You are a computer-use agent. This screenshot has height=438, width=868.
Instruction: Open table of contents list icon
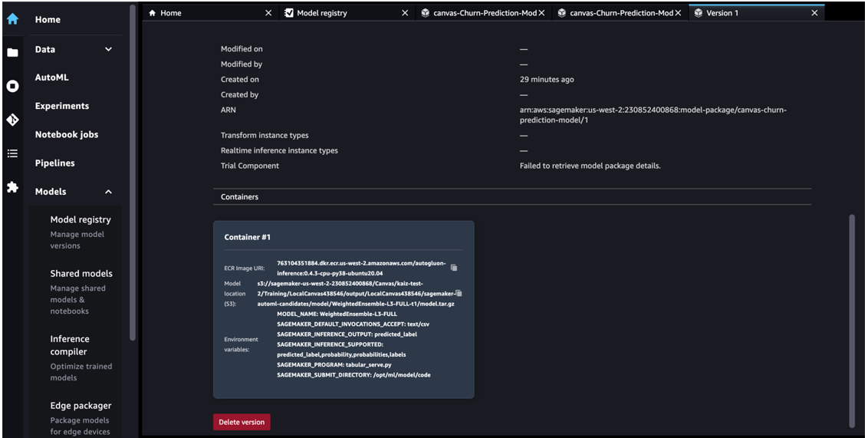coord(12,153)
